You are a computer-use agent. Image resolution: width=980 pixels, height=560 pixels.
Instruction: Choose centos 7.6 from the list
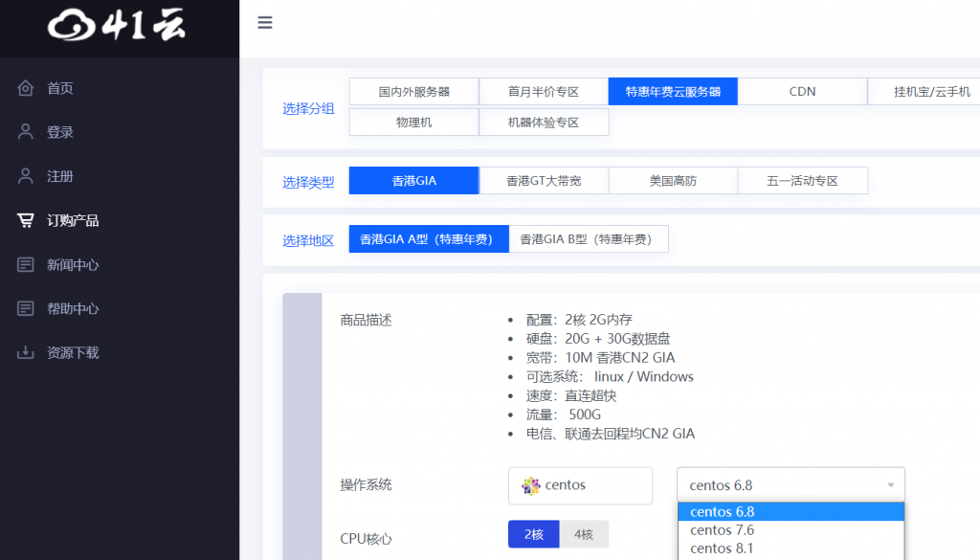coord(791,530)
